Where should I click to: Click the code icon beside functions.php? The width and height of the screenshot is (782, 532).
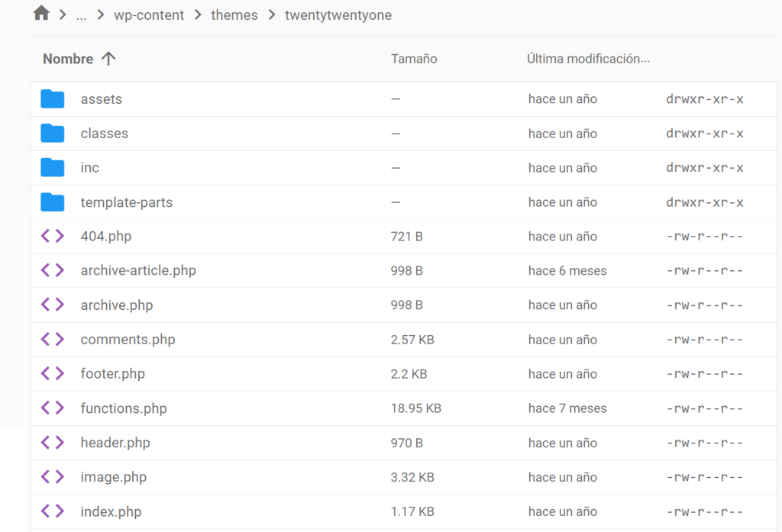[x=52, y=408]
